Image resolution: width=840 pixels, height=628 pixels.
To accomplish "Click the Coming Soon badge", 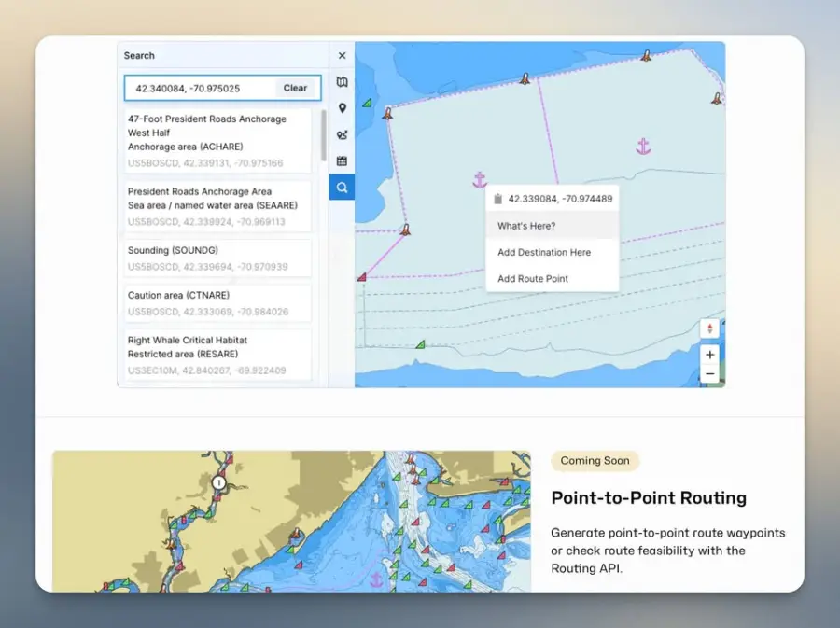I will click(x=595, y=461).
